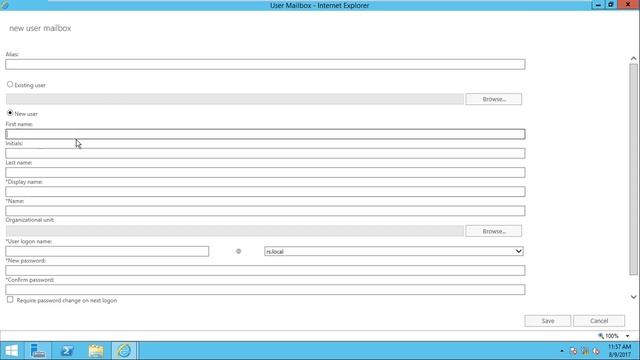The height and width of the screenshot is (360, 640).
Task: Click the Cancel button
Action: tap(599, 321)
